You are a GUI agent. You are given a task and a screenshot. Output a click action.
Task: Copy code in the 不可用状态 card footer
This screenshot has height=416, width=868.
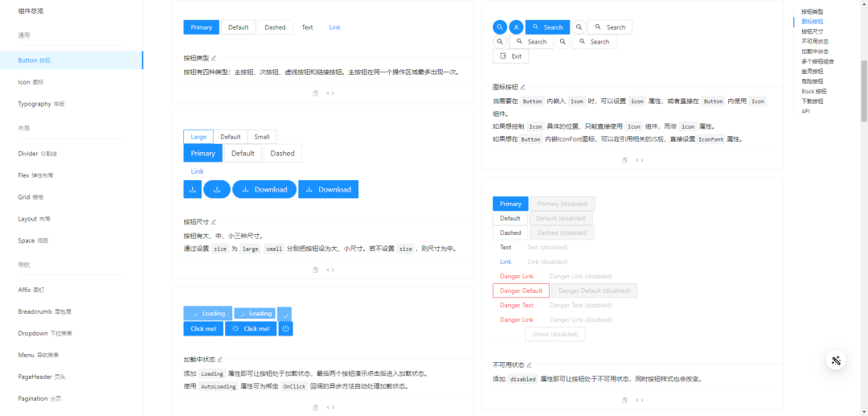(x=625, y=400)
